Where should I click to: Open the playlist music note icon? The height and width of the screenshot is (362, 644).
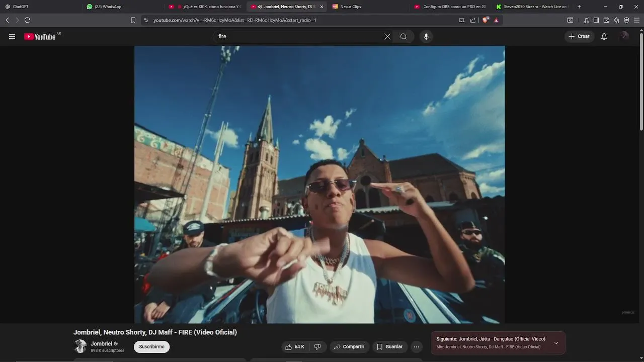pyautogui.click(x=587, y=20)
